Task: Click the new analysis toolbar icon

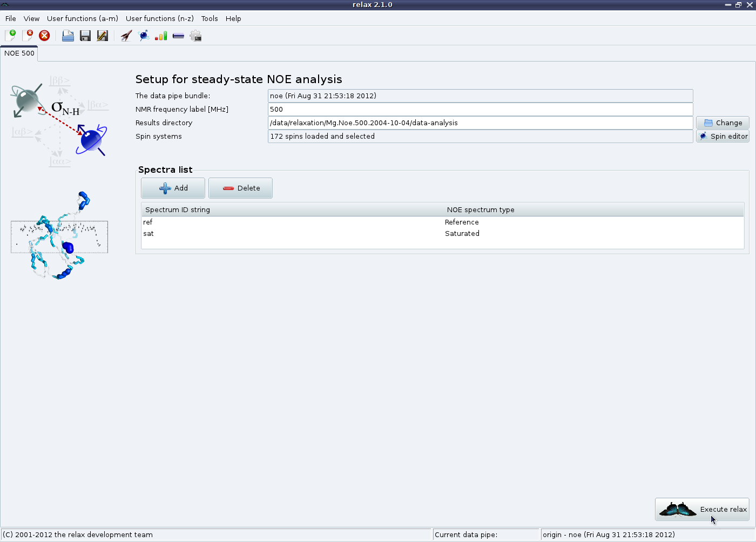Action: coord(10,36)
